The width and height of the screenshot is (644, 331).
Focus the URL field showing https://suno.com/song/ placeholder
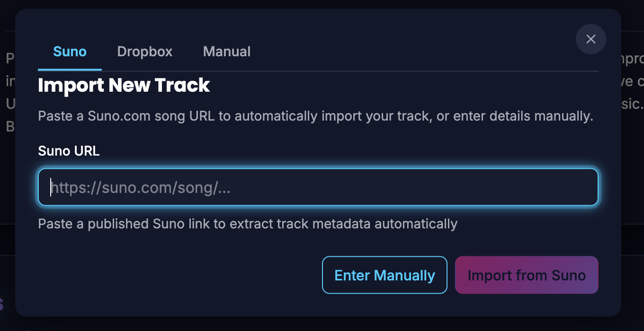tap(317, 187)
